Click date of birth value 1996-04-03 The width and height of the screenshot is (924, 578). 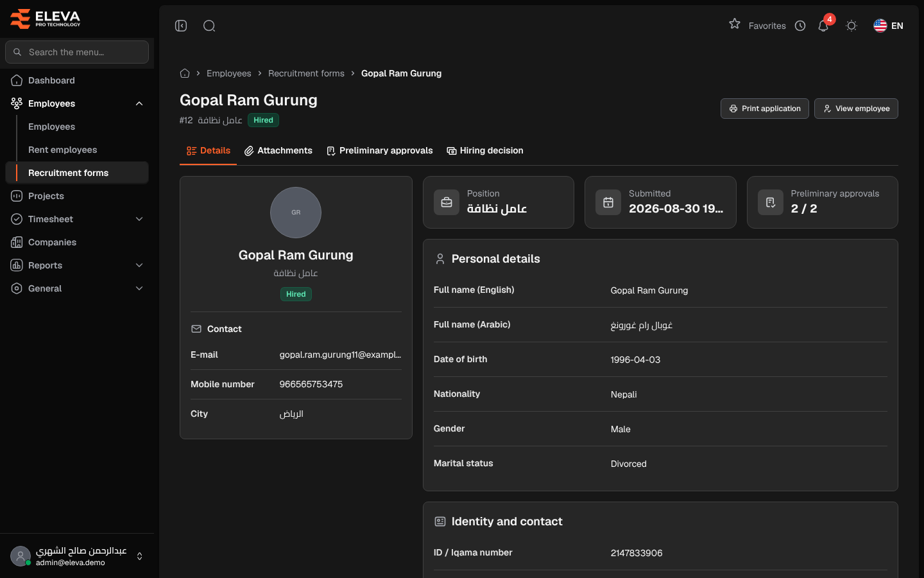pos(635,360)
